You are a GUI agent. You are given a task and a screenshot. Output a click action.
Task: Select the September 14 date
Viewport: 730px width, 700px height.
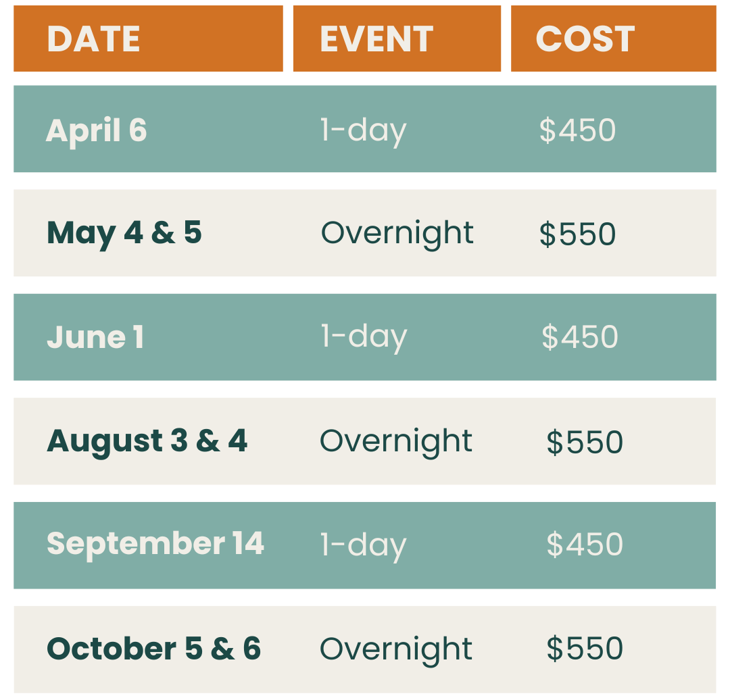[x=155, y=544]
